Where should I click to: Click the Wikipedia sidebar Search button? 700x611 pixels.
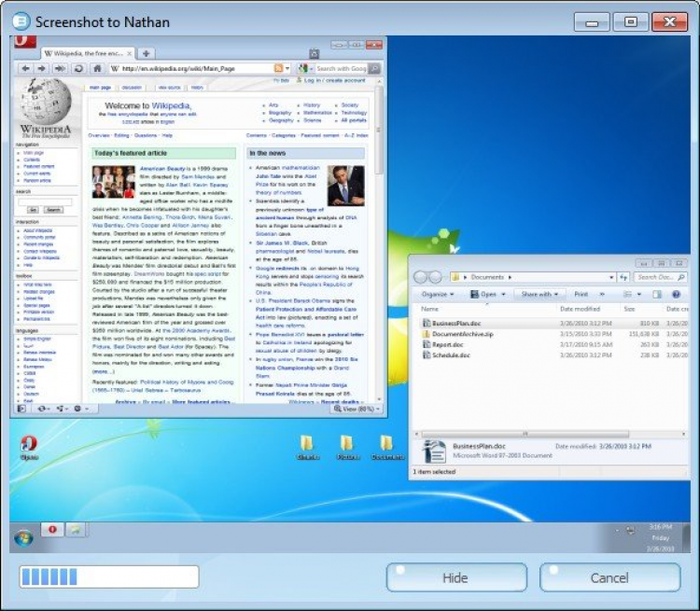[x=53, y=210]
